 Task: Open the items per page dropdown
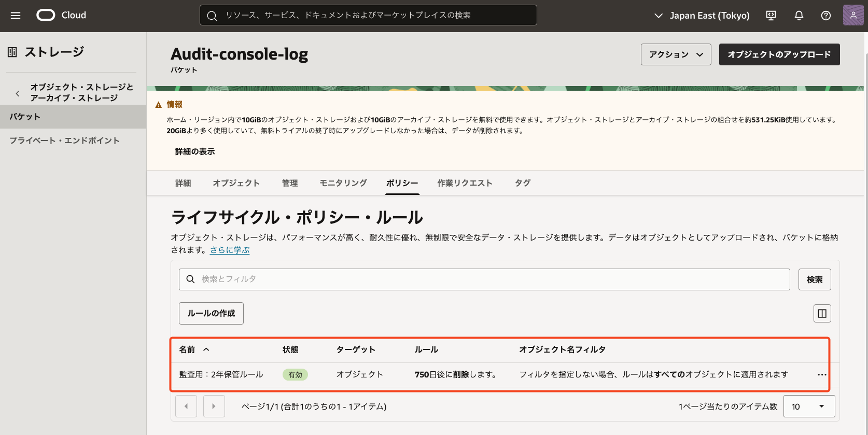808,406
